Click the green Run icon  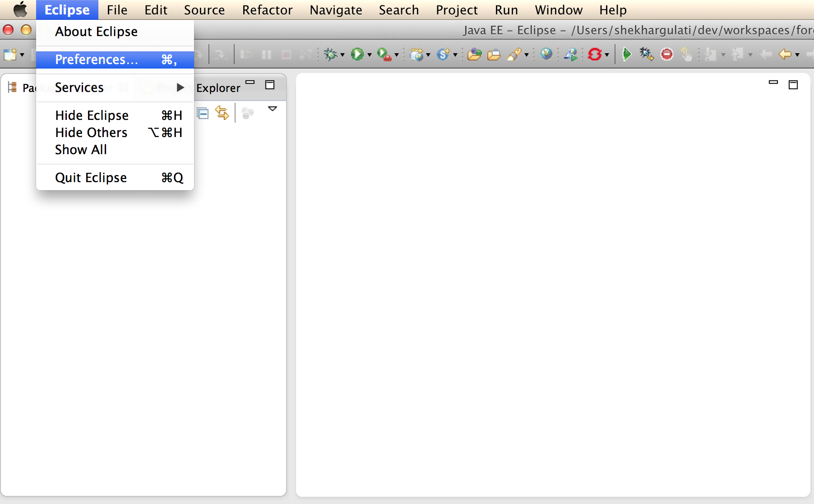pyautogui.click(x=357, y=55)
